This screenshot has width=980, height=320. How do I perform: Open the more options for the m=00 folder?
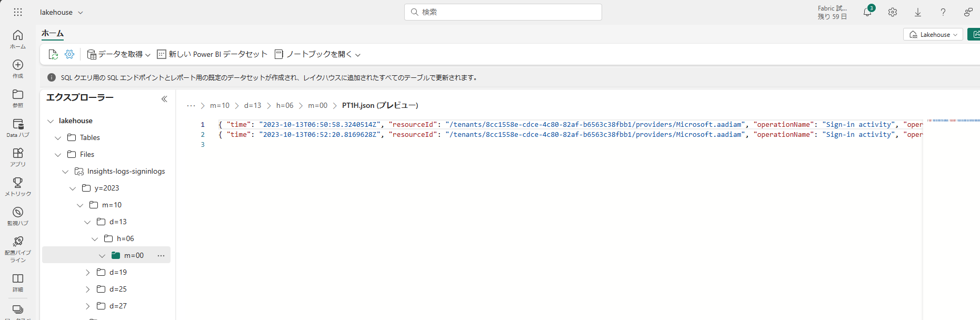(161, 256)
